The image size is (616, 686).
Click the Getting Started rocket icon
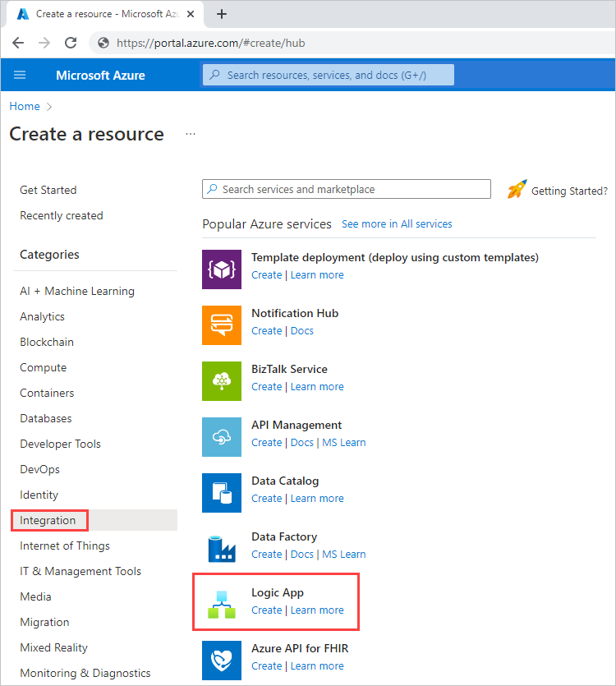point(517,190)
